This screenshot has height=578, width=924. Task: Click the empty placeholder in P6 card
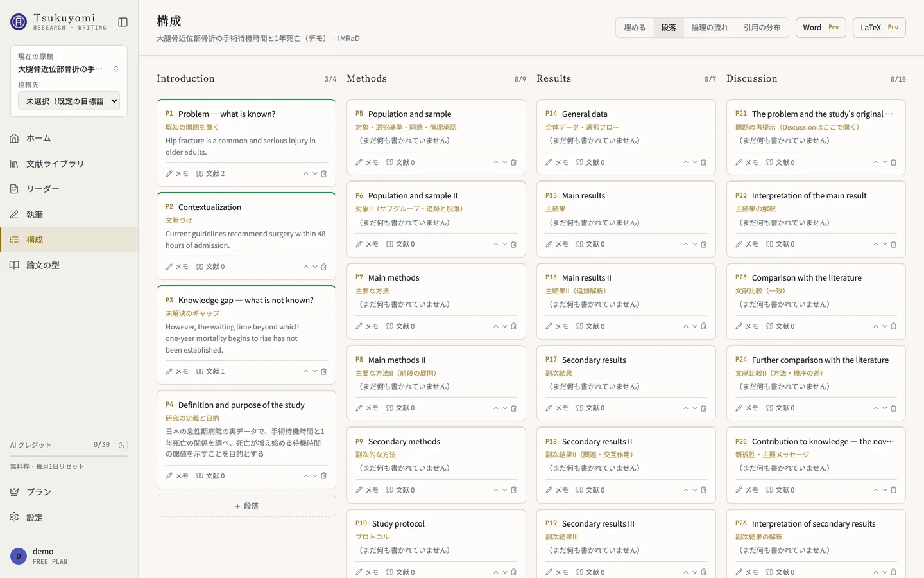point(404,223)
